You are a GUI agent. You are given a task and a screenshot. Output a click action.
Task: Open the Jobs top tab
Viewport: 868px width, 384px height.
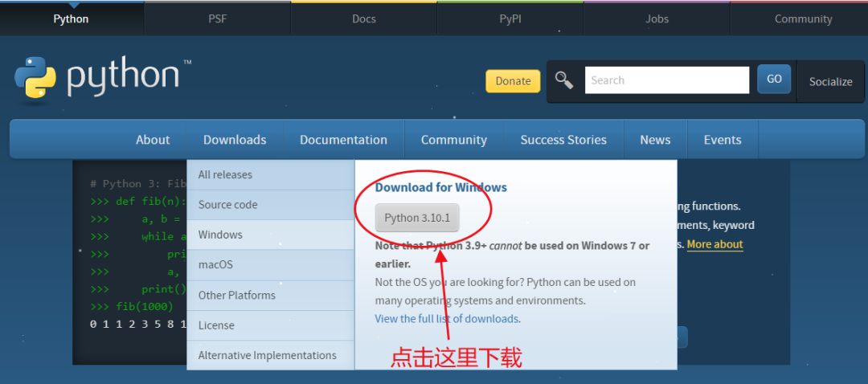click(657, 18)
